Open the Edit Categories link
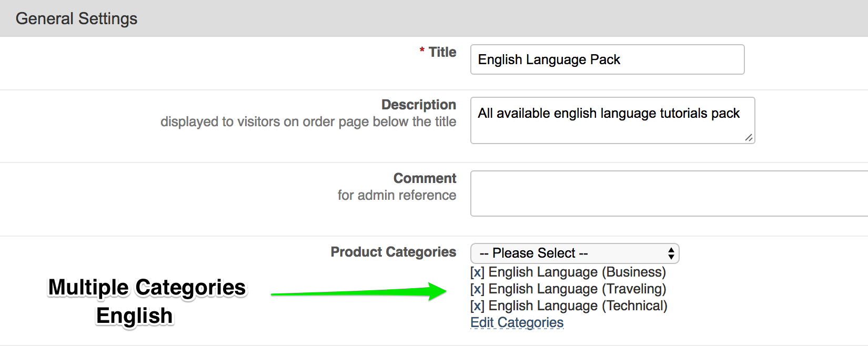Viewport: 868px width, 346px height. tap(517, 323)
